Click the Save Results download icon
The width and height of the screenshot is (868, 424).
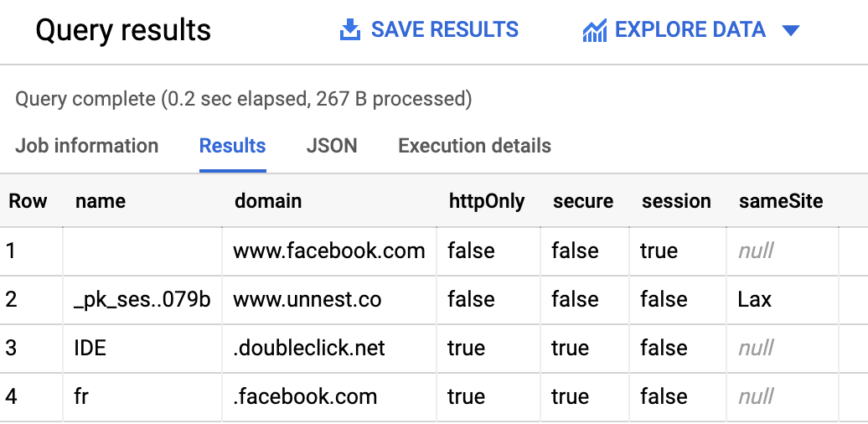pos(350,29)
